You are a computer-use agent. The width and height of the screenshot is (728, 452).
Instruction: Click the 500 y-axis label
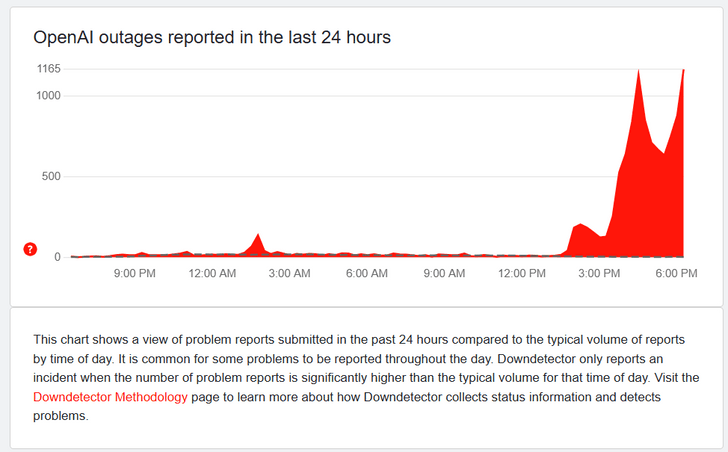click(51, 177)
